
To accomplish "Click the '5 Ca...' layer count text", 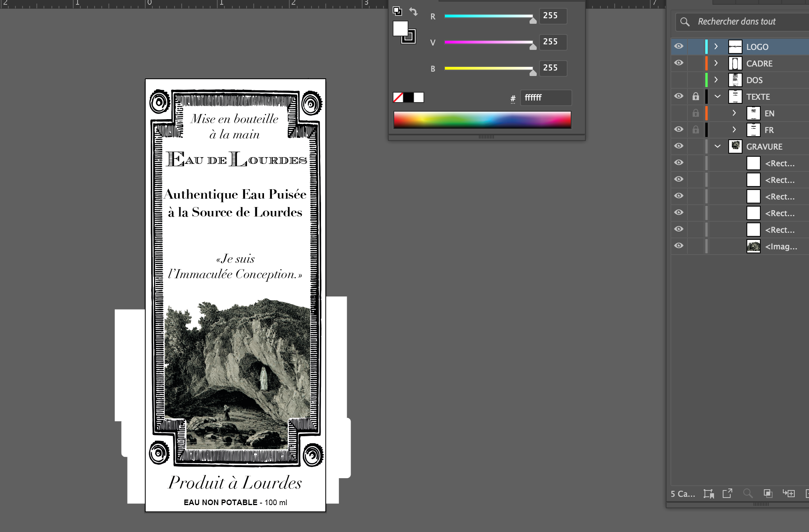I will pyautogui.click(x=683, y=494).
